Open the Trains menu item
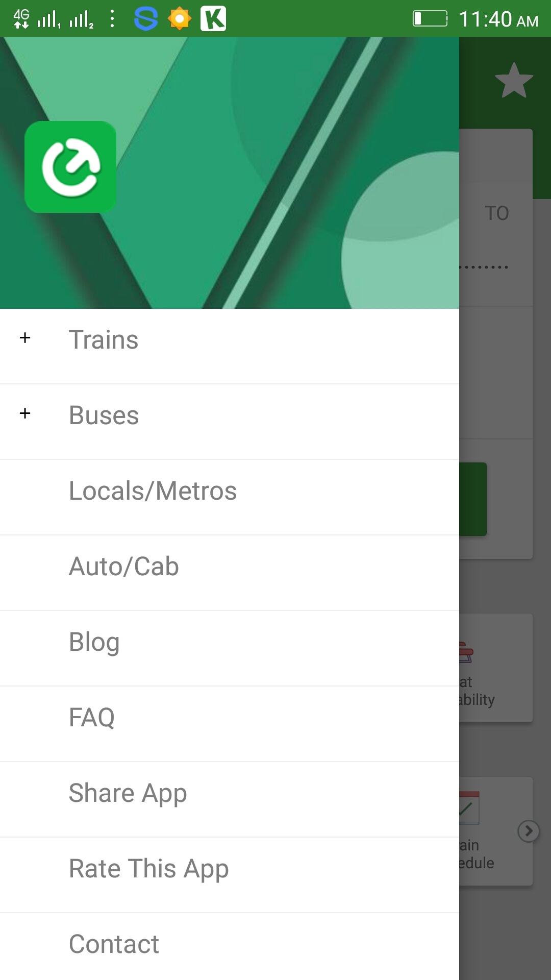 point(104,340)
